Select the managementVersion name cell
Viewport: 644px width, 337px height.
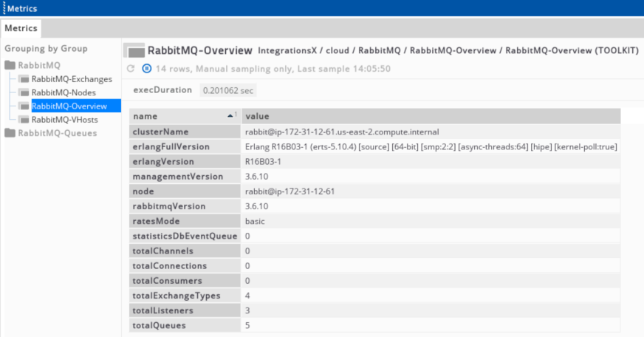(185, 177)
